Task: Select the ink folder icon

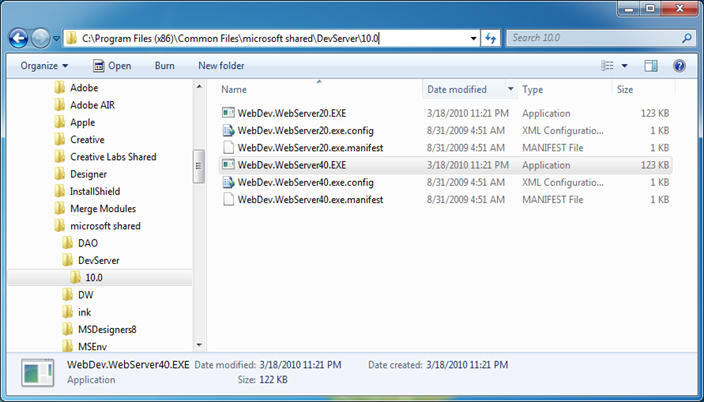Action: (67, 312)
